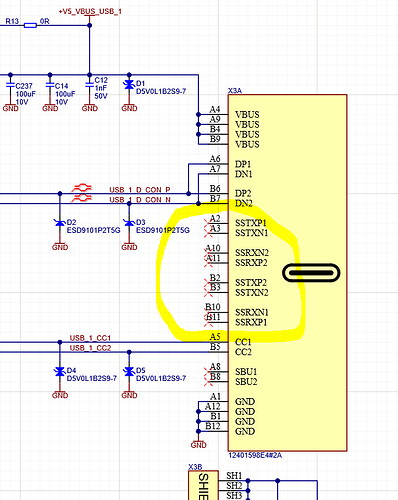Click the No-ERC marker on pin B8

click(209, 381)
